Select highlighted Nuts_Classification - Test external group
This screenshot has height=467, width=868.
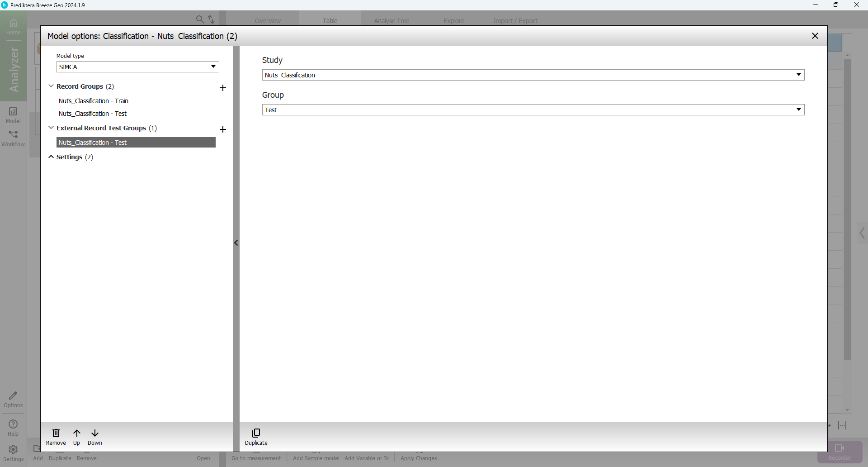(x=136, y=143)
